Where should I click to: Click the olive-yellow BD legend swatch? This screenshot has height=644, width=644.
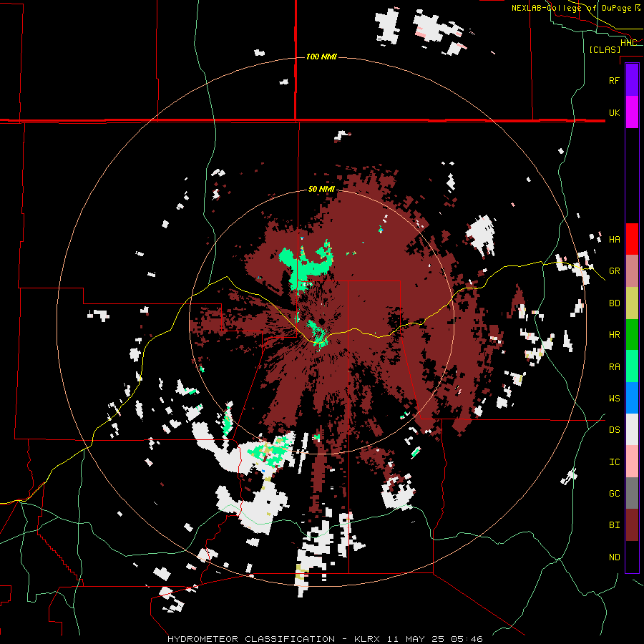[x=632, y=303]
